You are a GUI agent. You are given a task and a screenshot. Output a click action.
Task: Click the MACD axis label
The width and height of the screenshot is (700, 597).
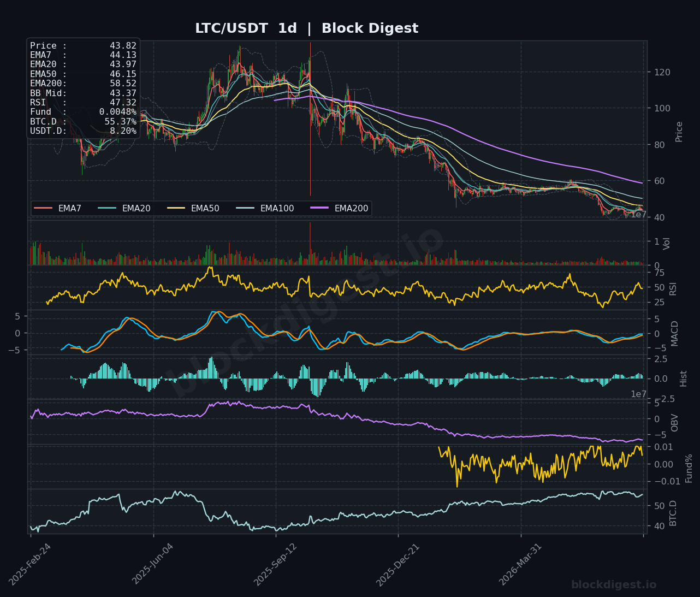(x=674, y=333)
